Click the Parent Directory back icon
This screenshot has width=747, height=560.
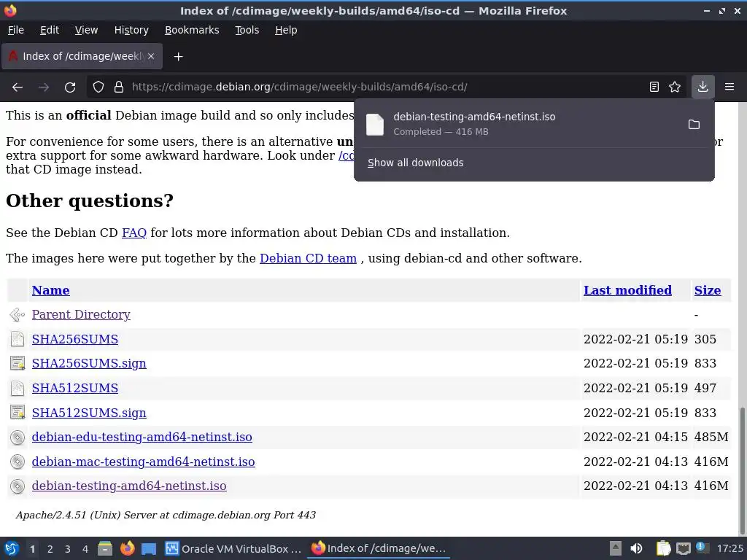click(x=18, y=314)
